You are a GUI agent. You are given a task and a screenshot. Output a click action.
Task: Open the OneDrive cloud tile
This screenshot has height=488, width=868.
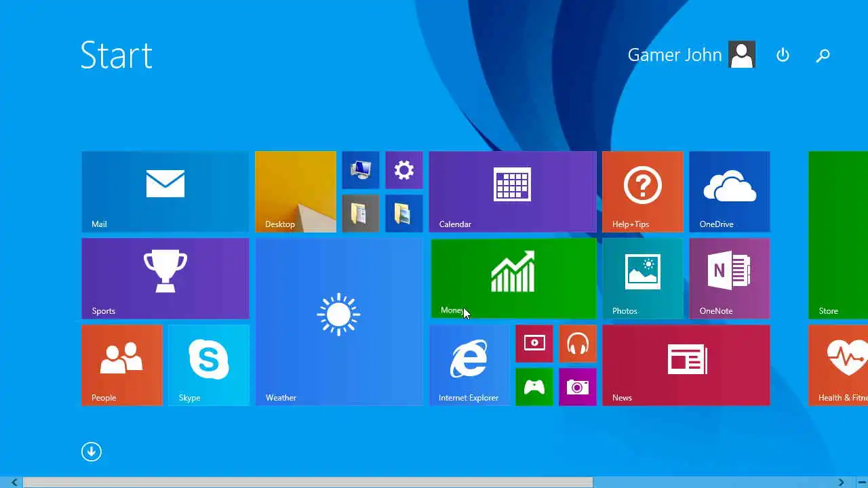pyautogui.click(x=730, y=192)
